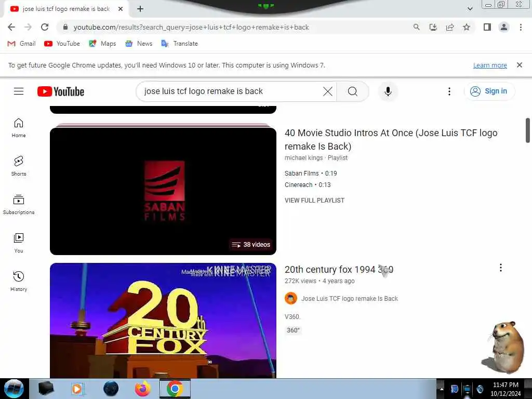This screenshot has width=532, height=399.
Task: Click the Learn more link
Action: [x=490, y=65]
